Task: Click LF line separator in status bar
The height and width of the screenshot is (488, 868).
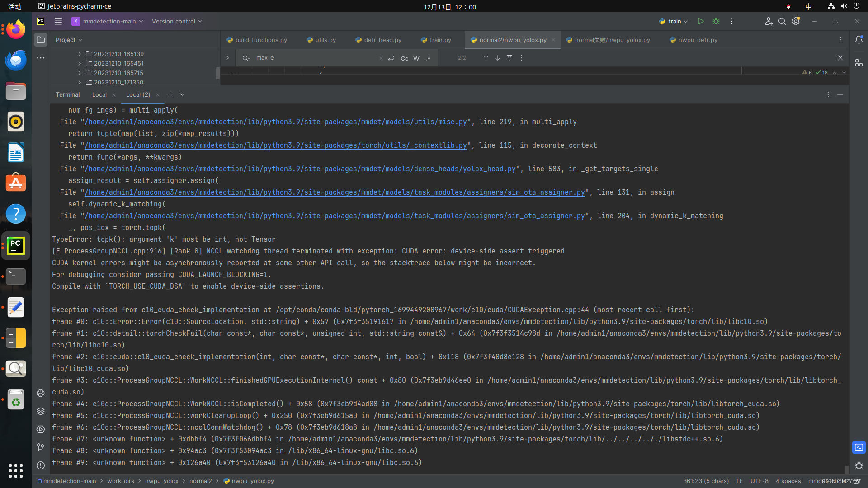Action: (x=740, y=481)
